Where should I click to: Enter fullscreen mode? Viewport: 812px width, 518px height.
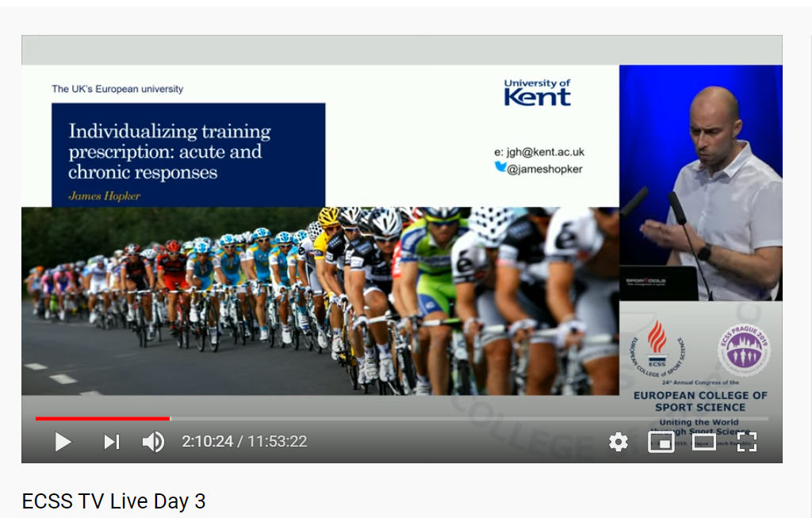tap(747, 442)
